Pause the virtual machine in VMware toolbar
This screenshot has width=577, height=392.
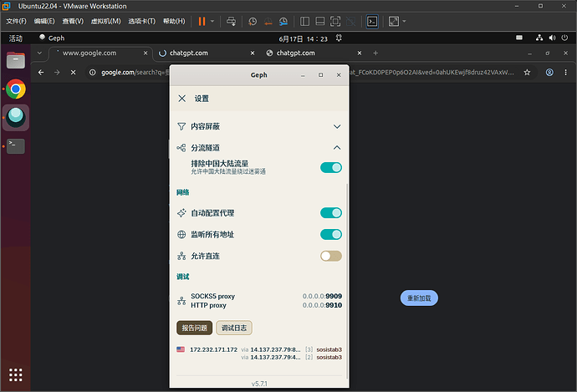202,22
